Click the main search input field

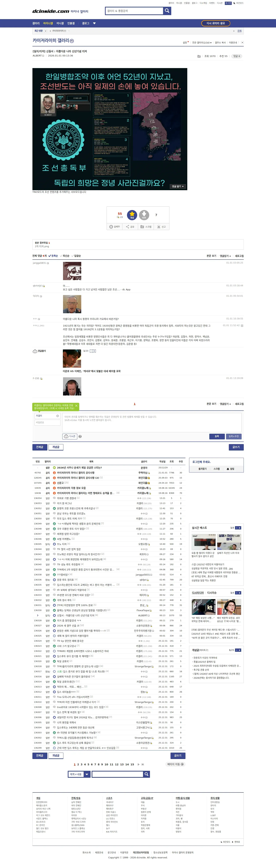tap(134, 11)
